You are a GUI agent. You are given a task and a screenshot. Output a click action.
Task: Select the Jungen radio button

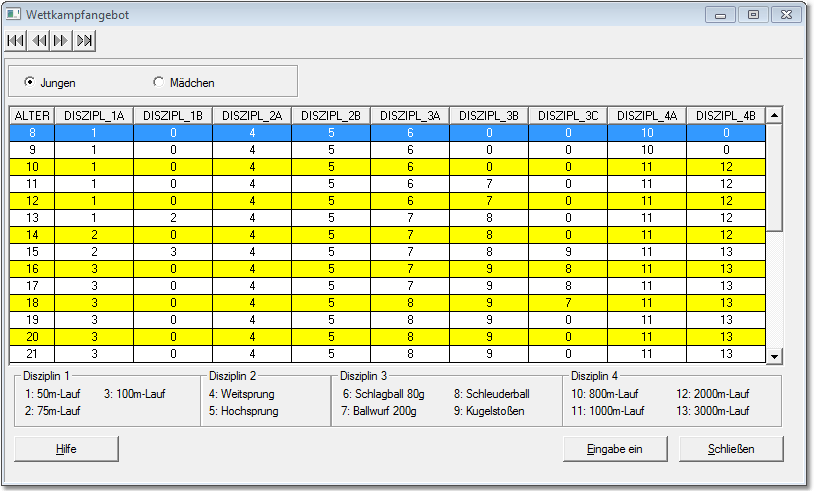pos(29,82)
